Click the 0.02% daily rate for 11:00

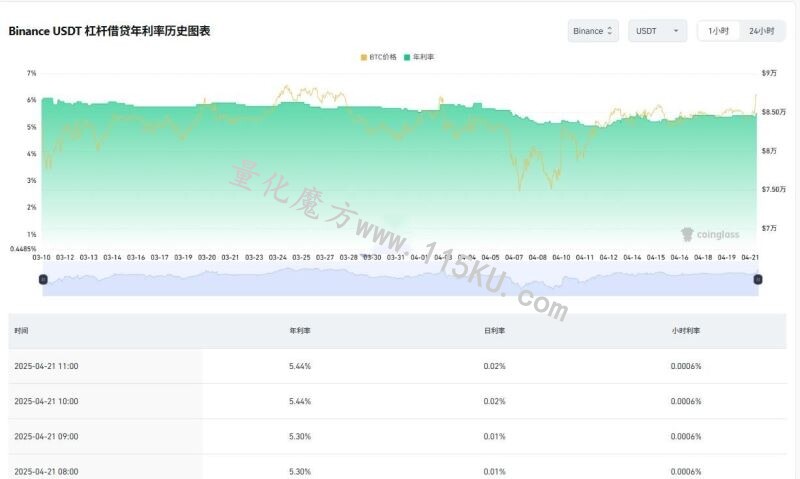point(494,366)
